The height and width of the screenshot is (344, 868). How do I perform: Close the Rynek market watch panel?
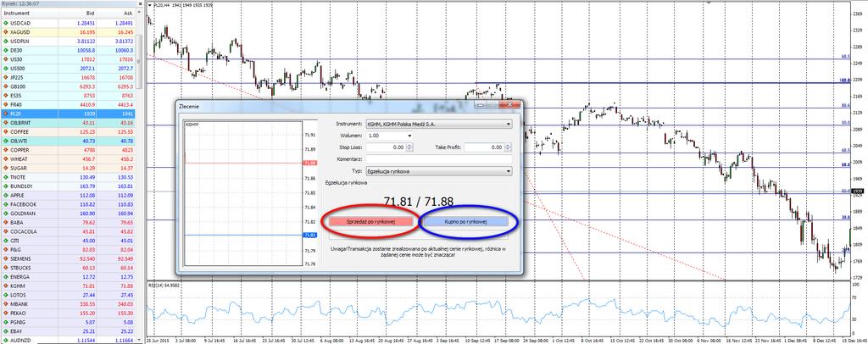click(x=140, y=3)
